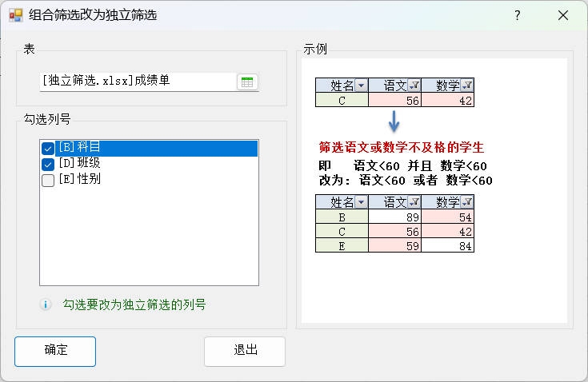Image resolution: width=588 pixels, height=382 pixels.
Task: Select the [D]班级 list item label
Action: [x=79, y=163]
